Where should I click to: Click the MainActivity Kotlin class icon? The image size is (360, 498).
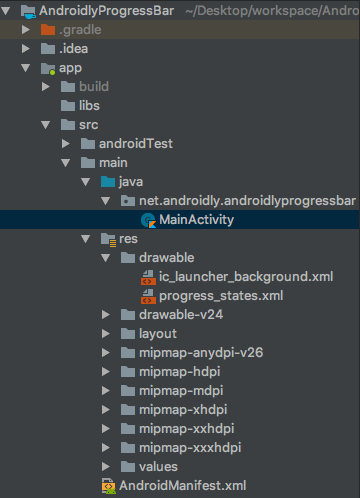(148, 220)
